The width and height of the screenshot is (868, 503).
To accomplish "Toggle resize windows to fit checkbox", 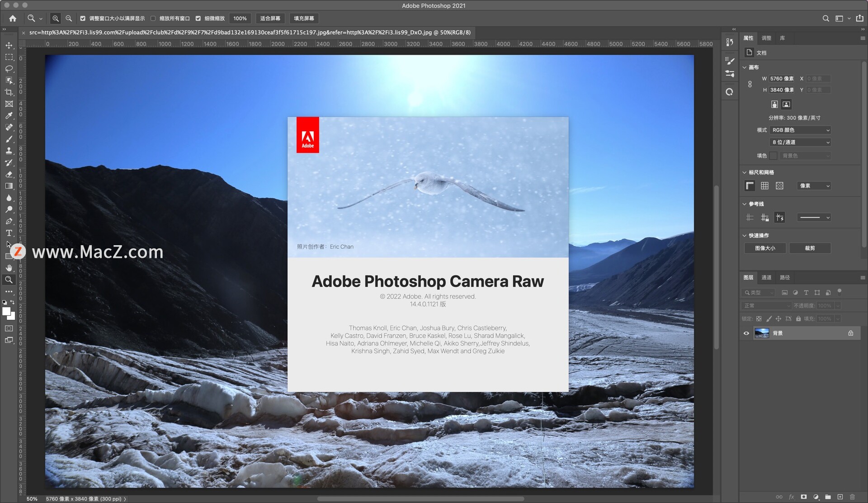I will pyautogui.click(x=83, y=19).
